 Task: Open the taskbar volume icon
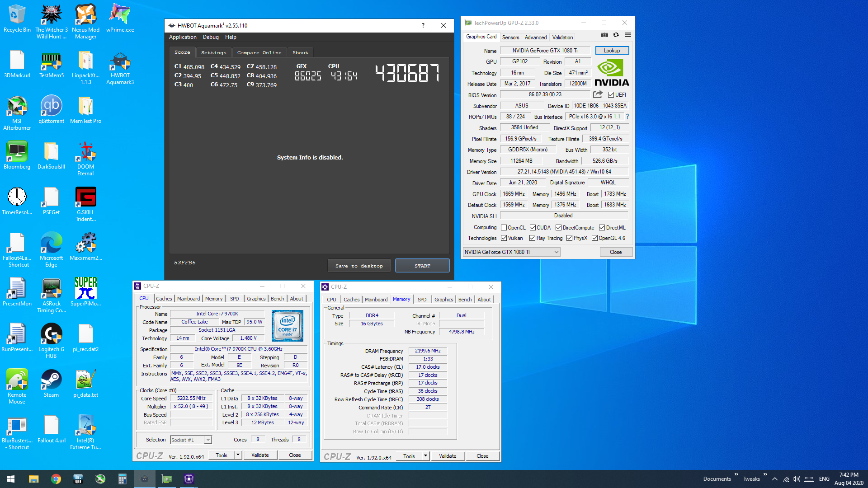click(797, 479)
